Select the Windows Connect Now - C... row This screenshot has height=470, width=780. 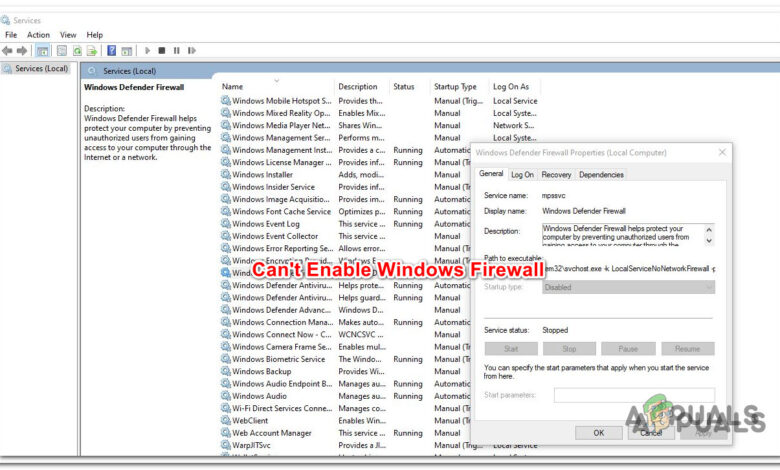(346, 335)
